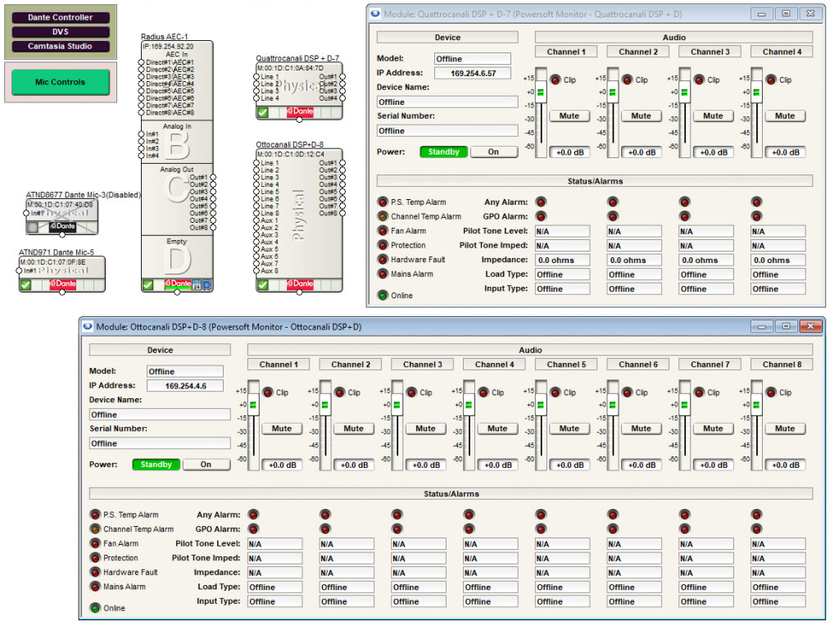Click black Dante logo on disabled ATND8677 Mic-3
The height and width of the screenshot is (644, 839).
[x=62, y=226]
